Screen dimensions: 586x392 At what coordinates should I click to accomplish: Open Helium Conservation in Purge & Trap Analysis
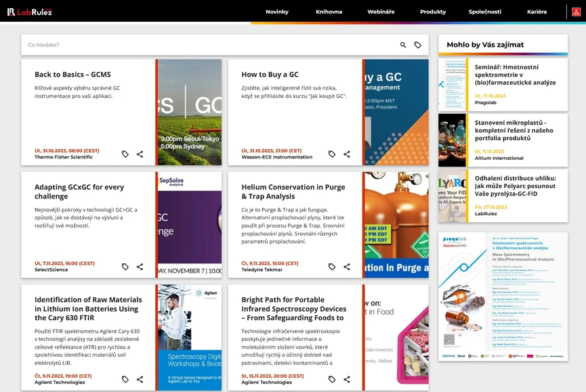(x=293, y=192)
